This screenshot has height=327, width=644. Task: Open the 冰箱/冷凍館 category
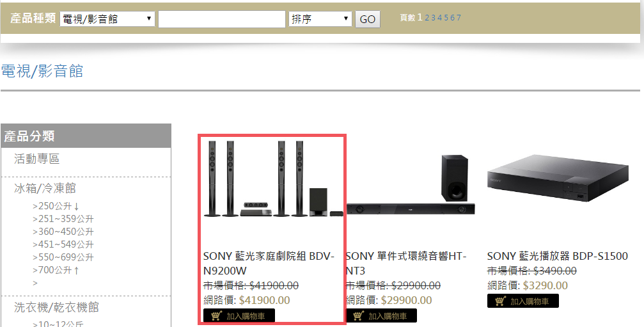point(45,188)
